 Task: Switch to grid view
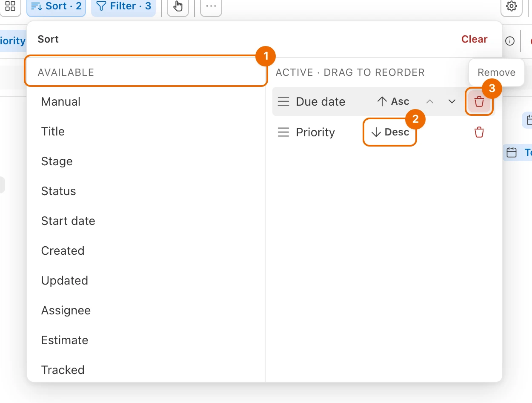point(10,6)
